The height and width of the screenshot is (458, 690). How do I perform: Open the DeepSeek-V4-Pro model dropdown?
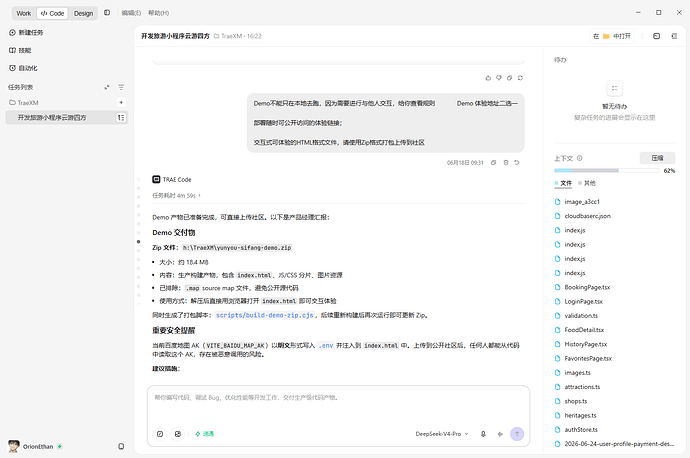click(x=442, y=434)
